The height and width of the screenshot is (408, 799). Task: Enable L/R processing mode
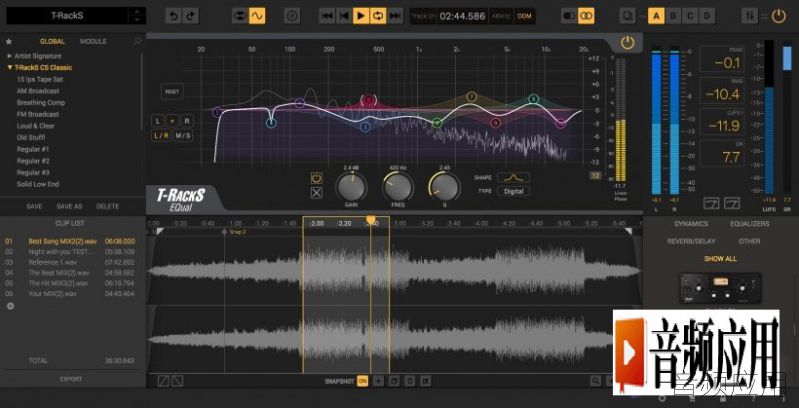coord(161,135)
